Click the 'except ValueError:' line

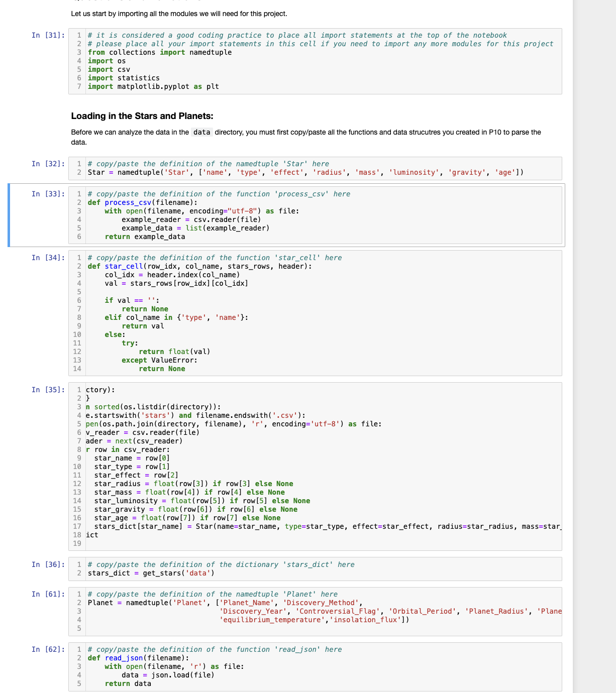coord(159,360)
